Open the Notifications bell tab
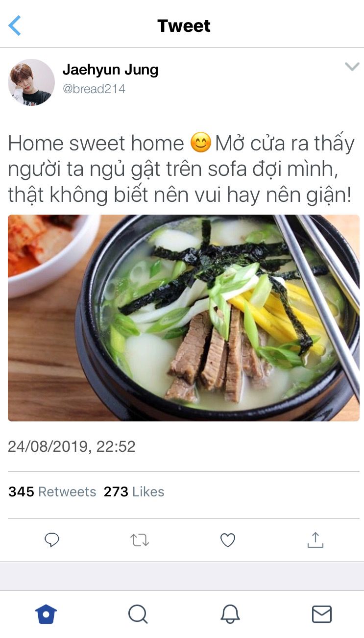 (230, 614)
